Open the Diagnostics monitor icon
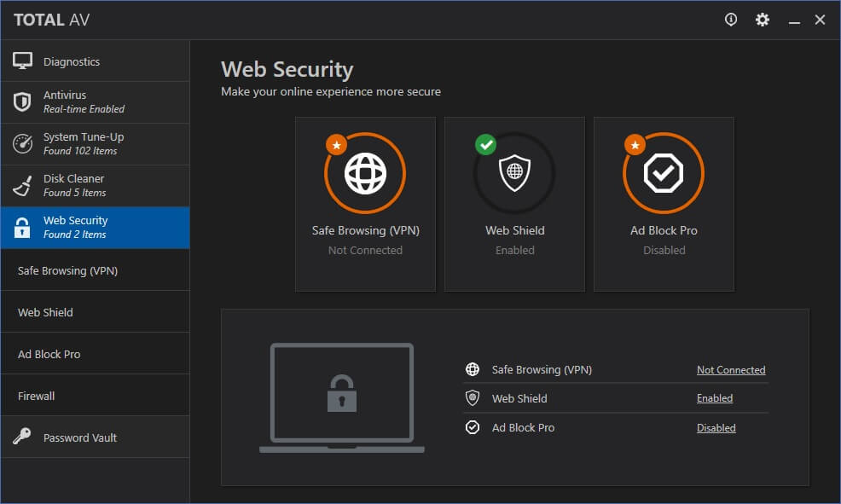The height and width of the screenshot is (504, 841). (22, 61)
